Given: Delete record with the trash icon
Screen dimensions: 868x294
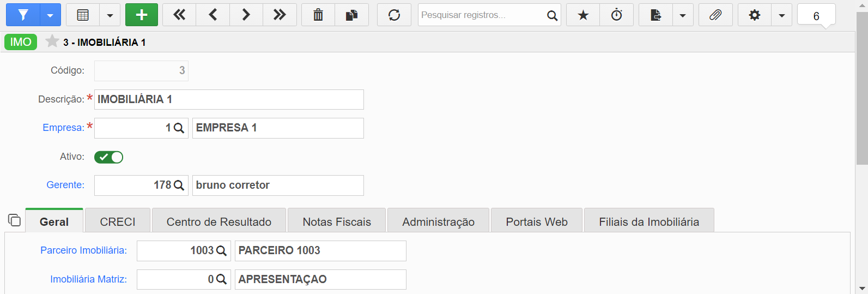Looking at the screenshot, I should (x=318, y=15).
